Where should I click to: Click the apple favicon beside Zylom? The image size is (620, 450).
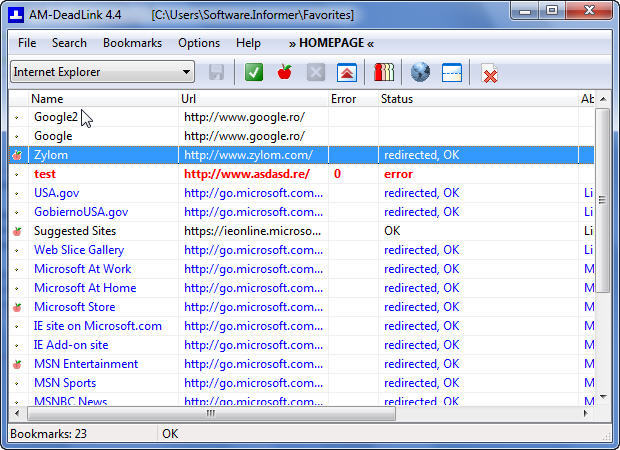[x=17, y=155]
